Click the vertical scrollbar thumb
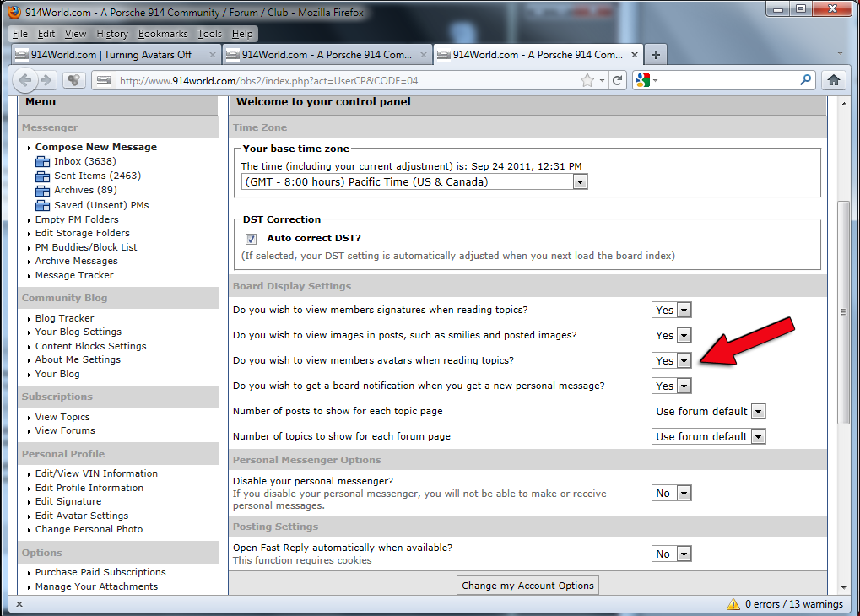Viewport: 860px width, 616px height. [844, 313]
